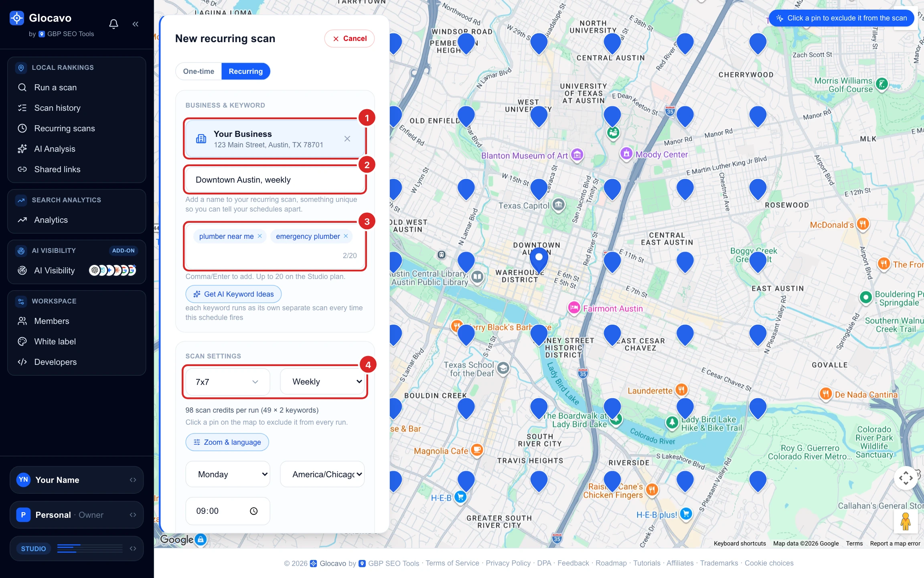Open the Privacy Policy footer link

508,563
